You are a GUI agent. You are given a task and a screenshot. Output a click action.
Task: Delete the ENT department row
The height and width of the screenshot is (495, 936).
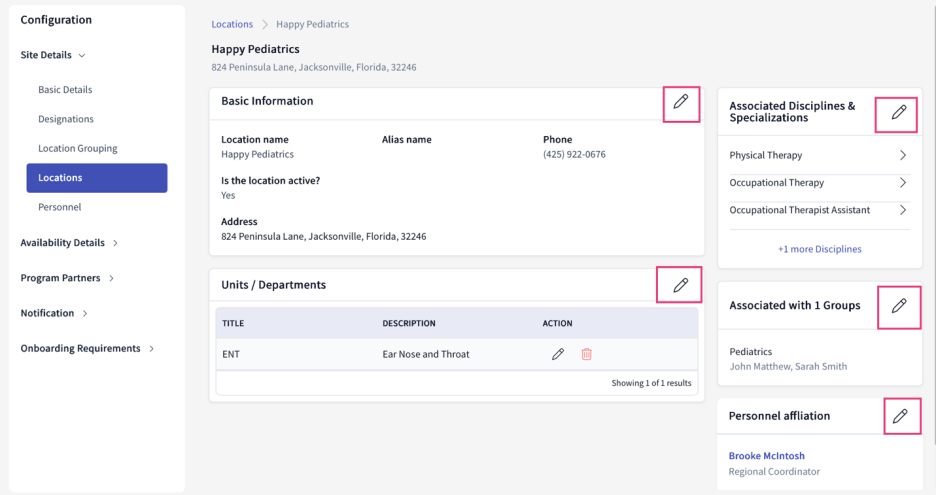coord(587,355)
